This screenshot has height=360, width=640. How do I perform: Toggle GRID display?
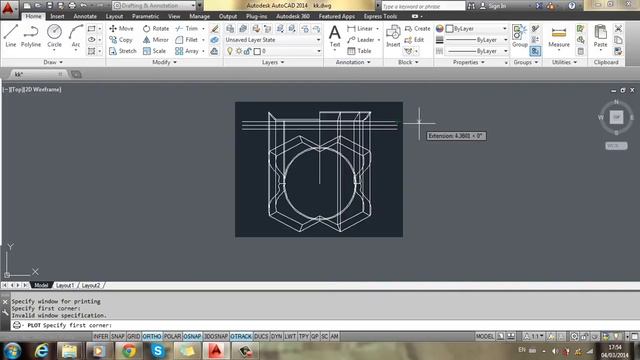click(x=133, y=336)
